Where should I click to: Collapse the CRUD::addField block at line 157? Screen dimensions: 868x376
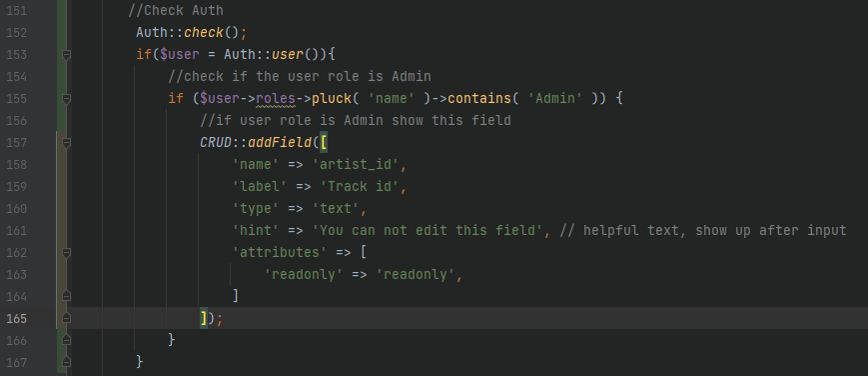pyautogui.click(x=67, y=143)
